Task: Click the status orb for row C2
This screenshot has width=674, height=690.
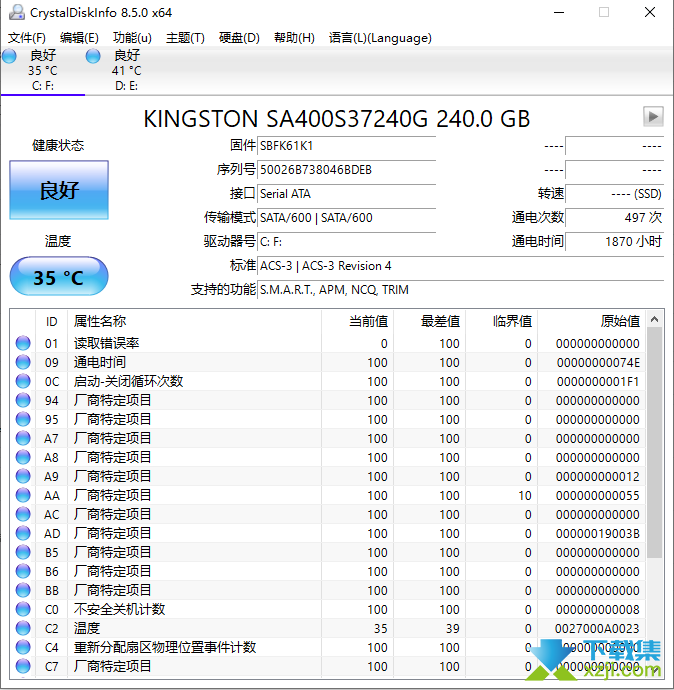Action: point(23,628)
